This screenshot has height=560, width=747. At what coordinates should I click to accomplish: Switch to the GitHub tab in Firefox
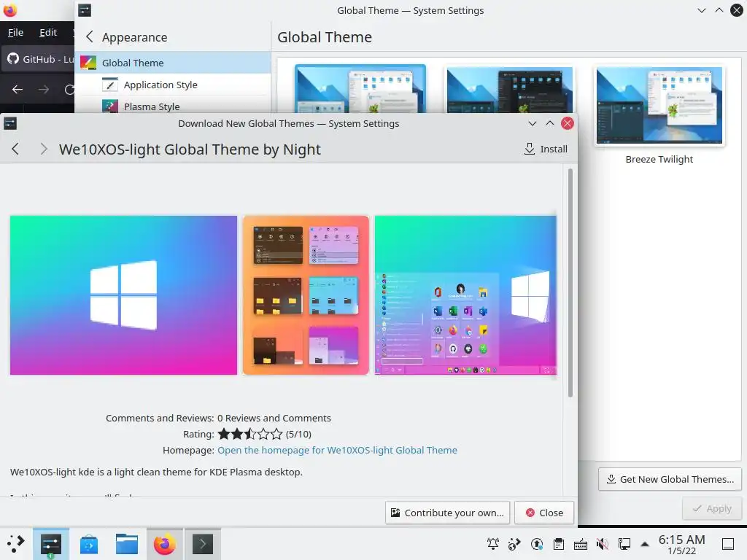point(39,59)
